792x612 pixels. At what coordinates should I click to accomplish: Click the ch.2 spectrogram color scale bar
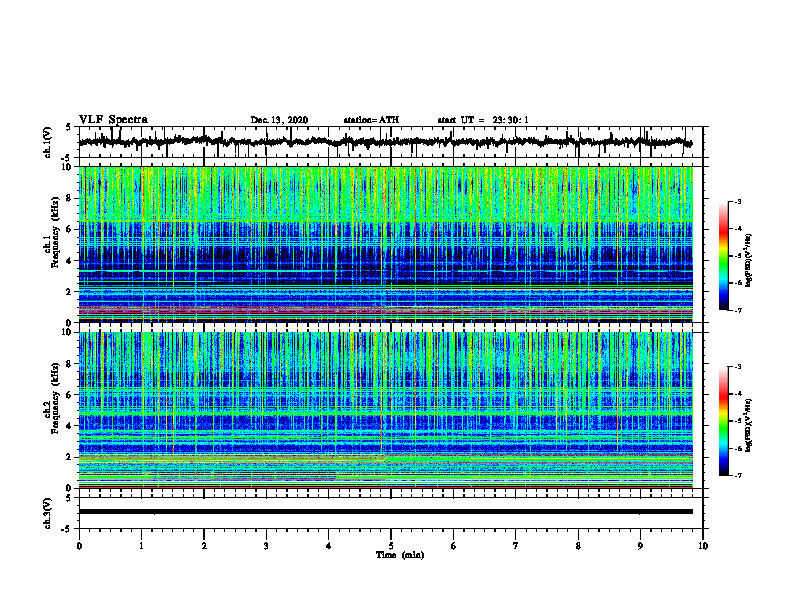pos(723,421)
